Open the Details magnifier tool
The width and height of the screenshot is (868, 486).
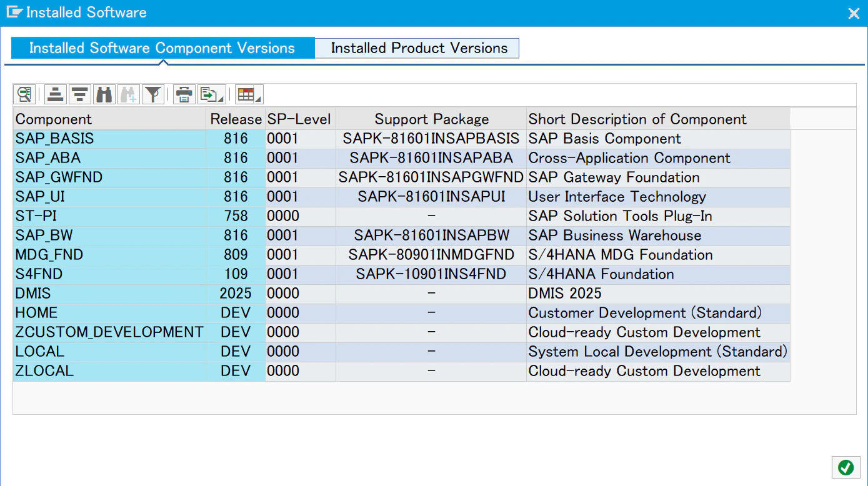click(x=24, y=94)
